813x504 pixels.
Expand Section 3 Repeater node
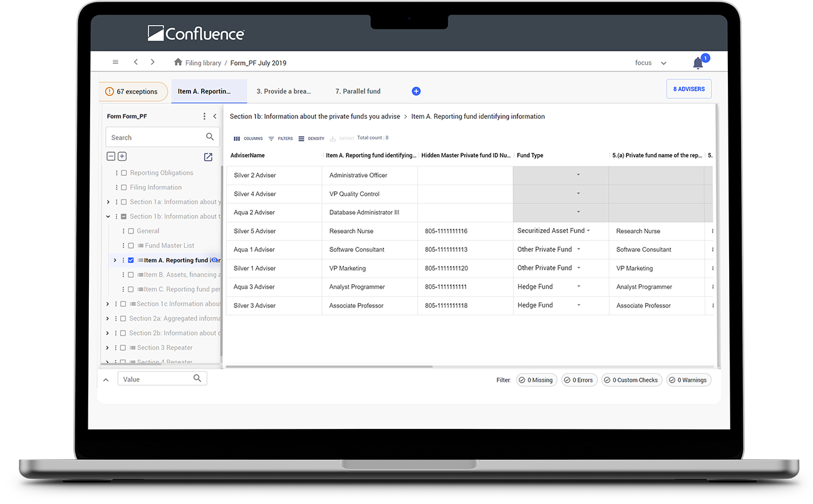pos(108,347)
